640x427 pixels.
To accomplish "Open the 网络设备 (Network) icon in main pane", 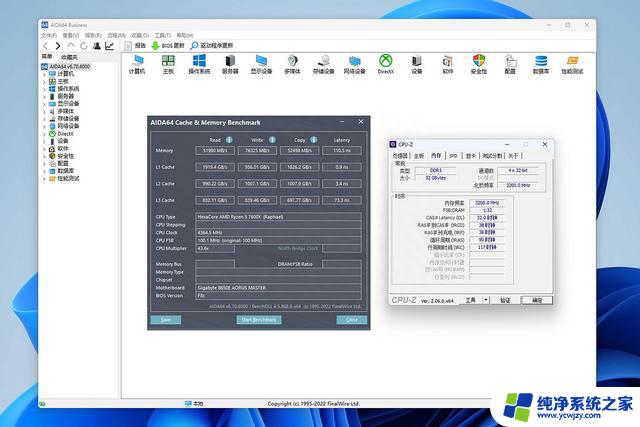I will (x=355, y=64).
